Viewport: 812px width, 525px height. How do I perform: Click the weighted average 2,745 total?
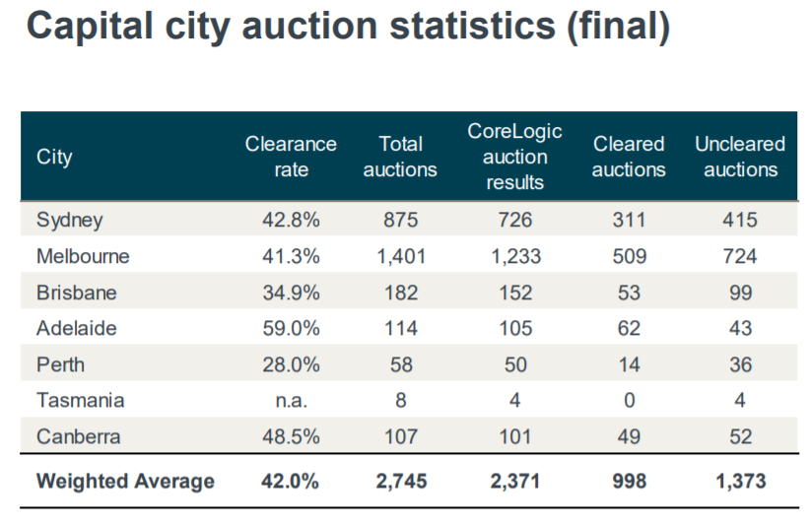tap(400, 482)
